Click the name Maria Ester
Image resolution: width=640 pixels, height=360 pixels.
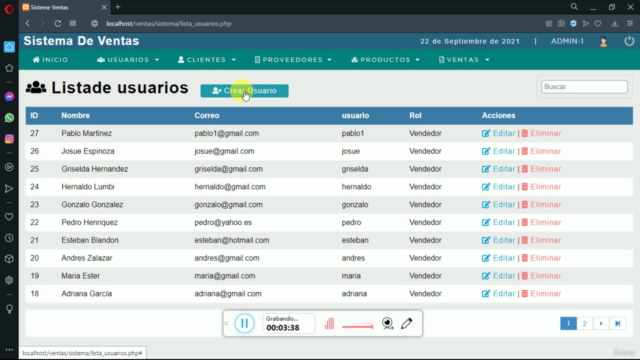80,276
